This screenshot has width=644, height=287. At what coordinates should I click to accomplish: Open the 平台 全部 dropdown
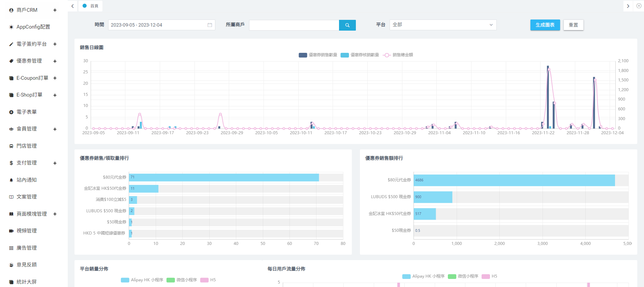click(443, 25)
